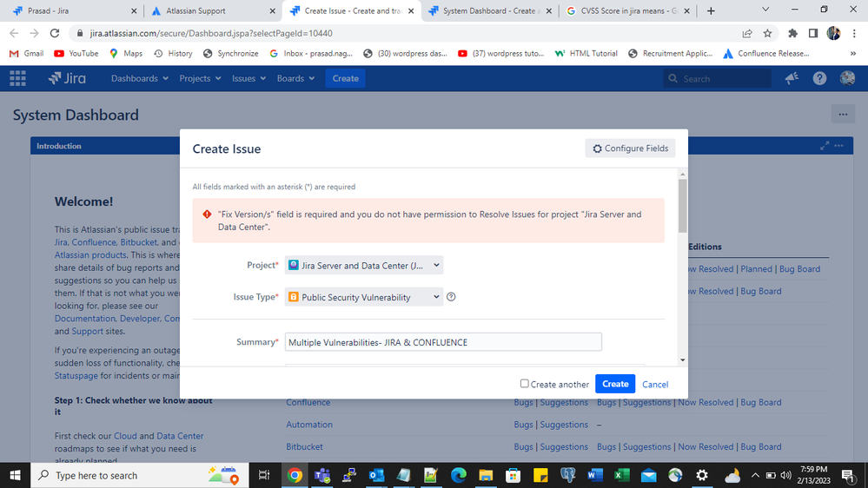Maximize the Introduction gadget with expand icon
Viewport: 868px width, 488px height.
point(825,146)
